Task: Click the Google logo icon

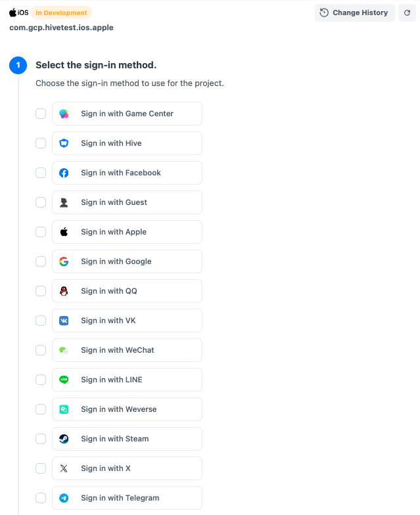Action: tap(64, 261)
